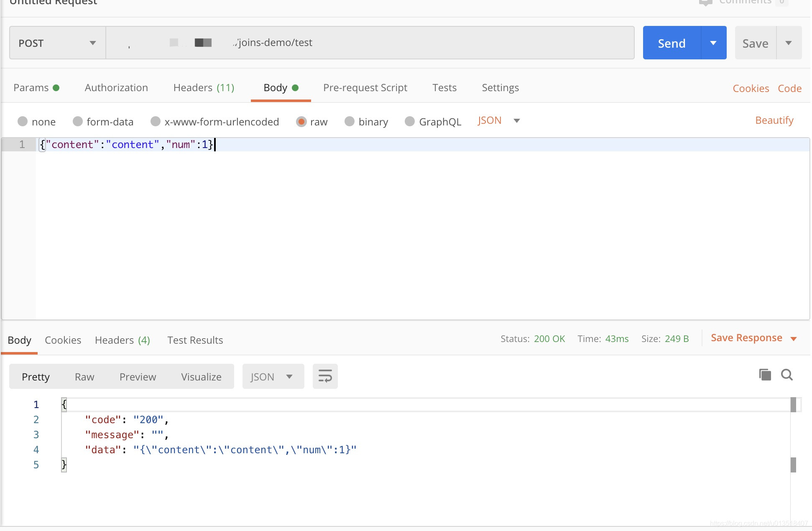
Task: Switch to the Headers (11) tab
Action: [x=204, y=88]
